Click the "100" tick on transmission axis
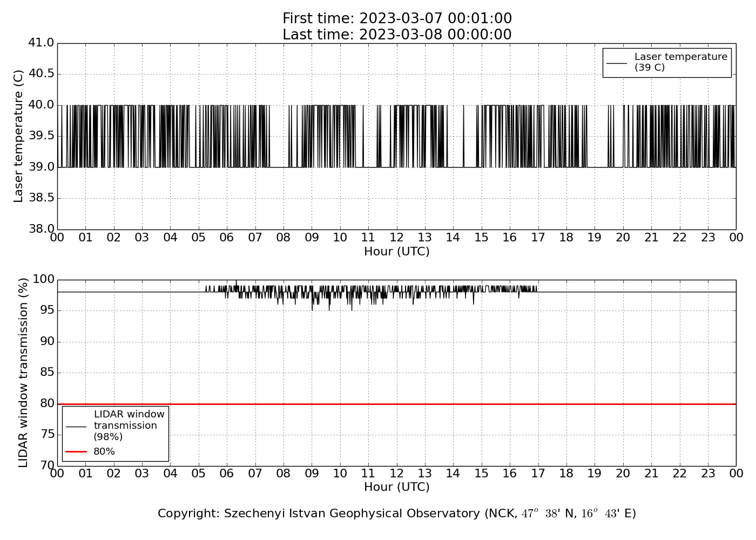Viewport: 756px width, 540px height. point(44,279)
